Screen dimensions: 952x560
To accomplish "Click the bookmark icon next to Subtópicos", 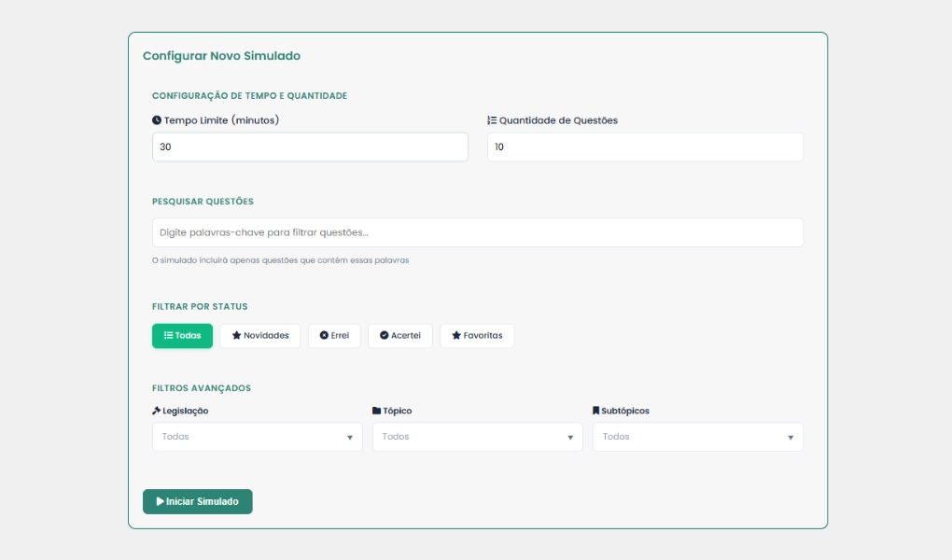I will point(596,411).
